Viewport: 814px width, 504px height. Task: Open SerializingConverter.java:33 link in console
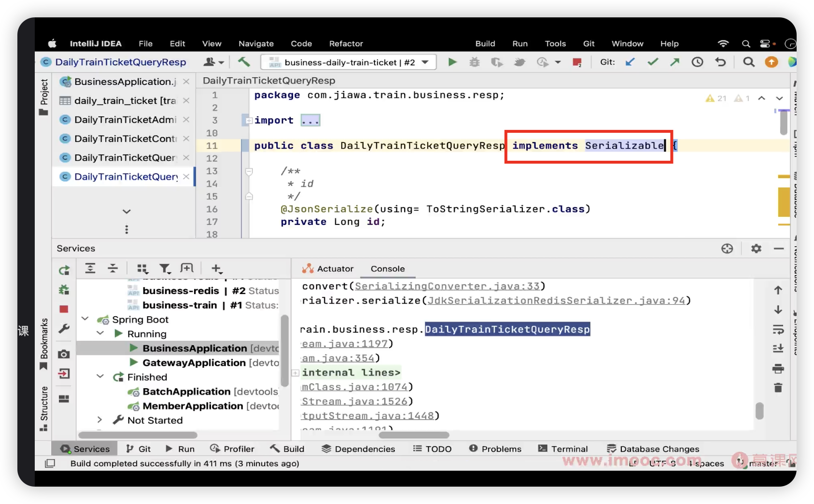[447, 286]
